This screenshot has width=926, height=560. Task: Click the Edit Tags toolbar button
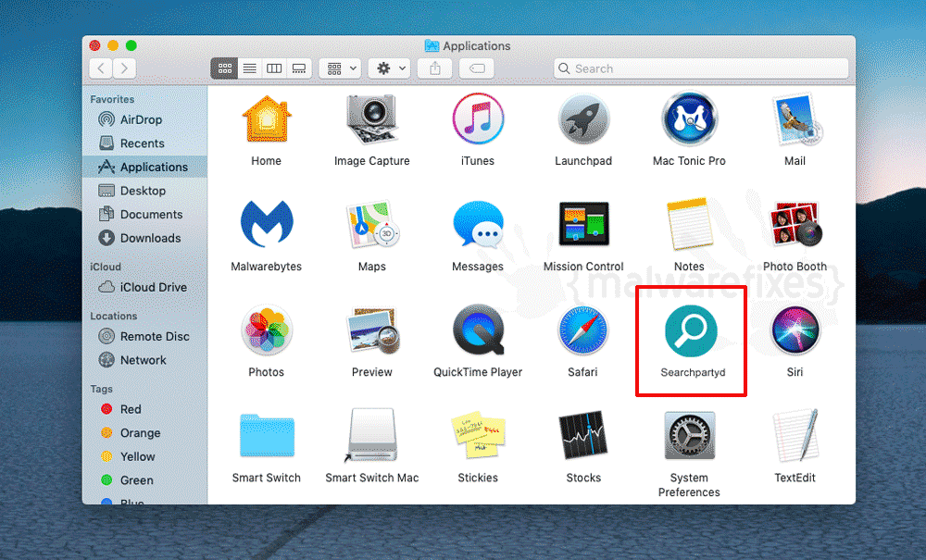[x=477, y=68]
